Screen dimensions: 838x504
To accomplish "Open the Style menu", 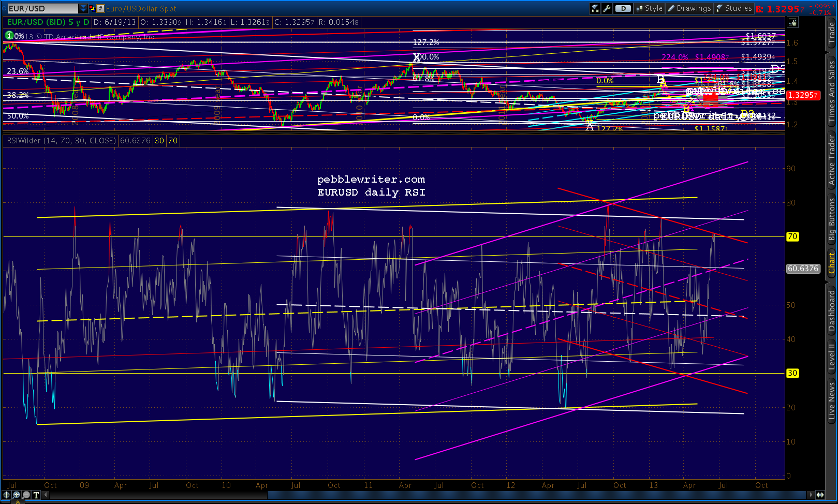I will [650, 8].
